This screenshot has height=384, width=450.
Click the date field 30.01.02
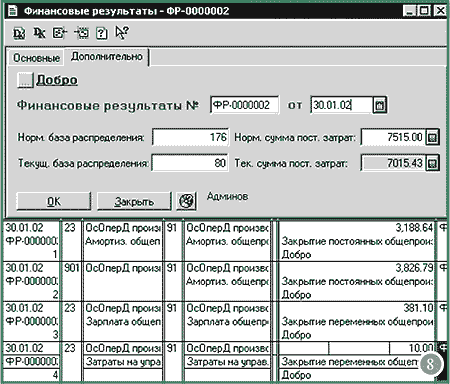[341, 105]
